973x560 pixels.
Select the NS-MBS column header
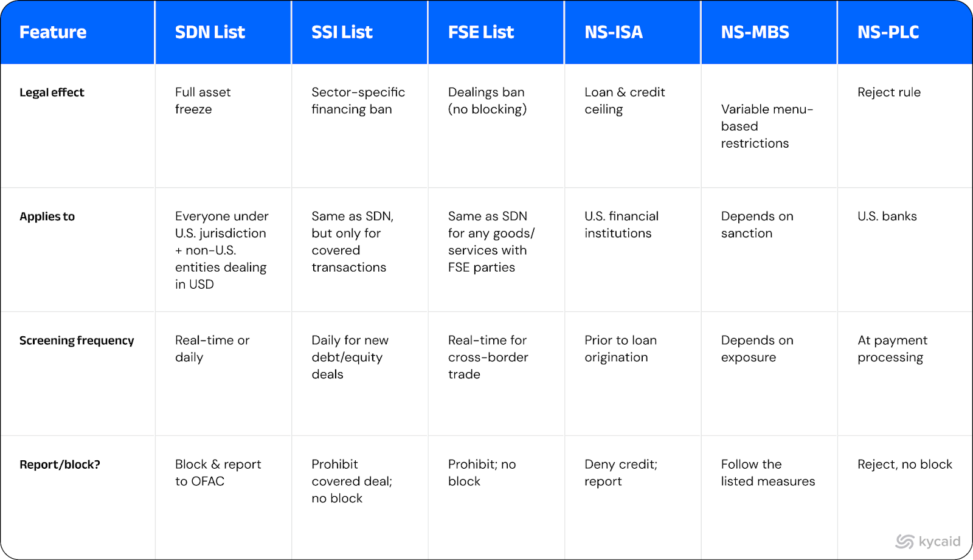755,32
